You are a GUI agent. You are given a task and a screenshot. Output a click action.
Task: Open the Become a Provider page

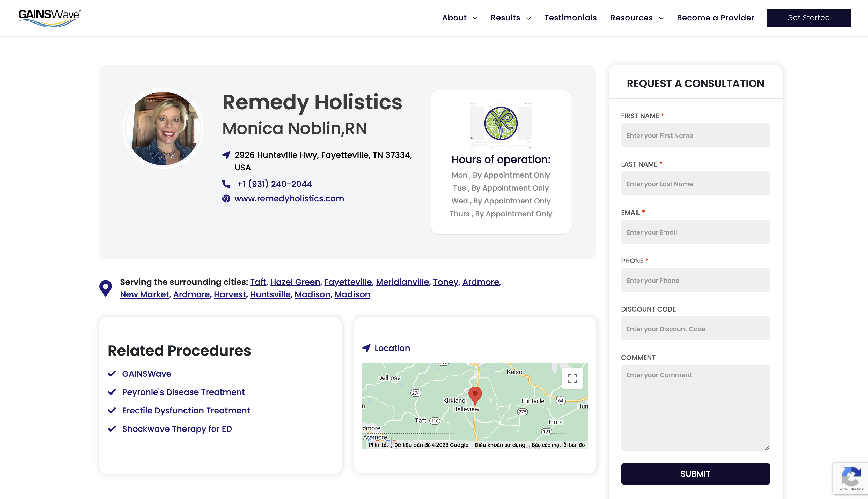tap(715, 18)
